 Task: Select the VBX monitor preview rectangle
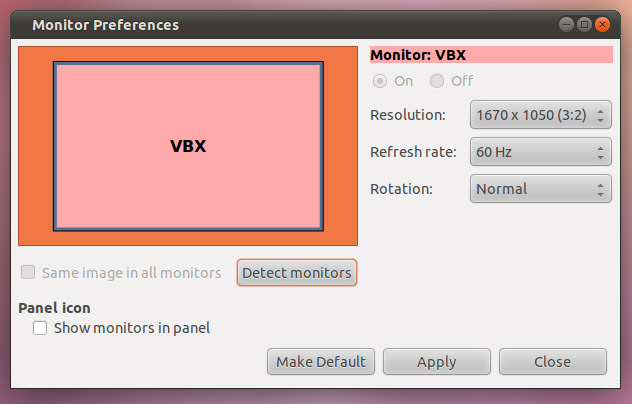coord(188,146)
